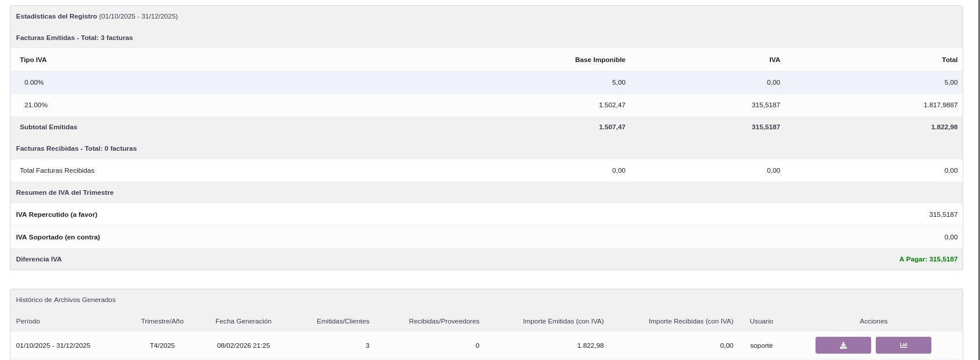Screen dimensions: 980x360
Task: Click the Importe Emitidas (con IVA) header
Action: (x=563, y=321)
